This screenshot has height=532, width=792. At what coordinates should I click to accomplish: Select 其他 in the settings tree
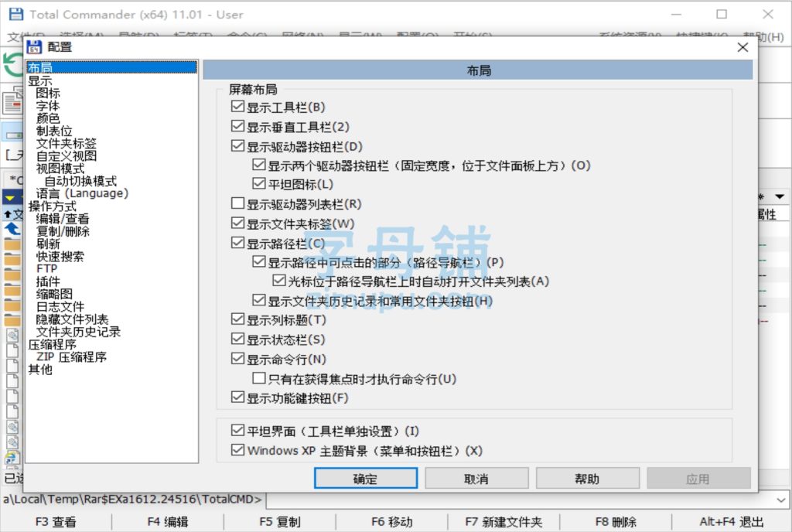point(40,370)
